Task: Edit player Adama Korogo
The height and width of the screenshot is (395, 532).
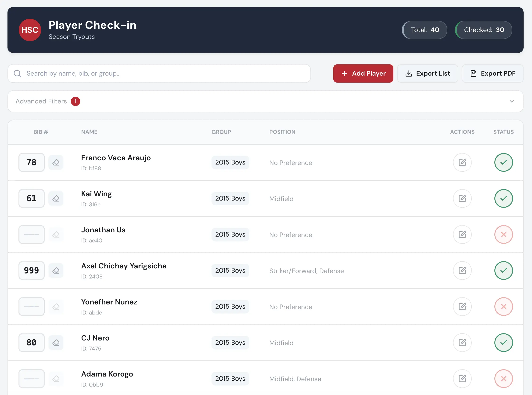Action: [462, 379]
